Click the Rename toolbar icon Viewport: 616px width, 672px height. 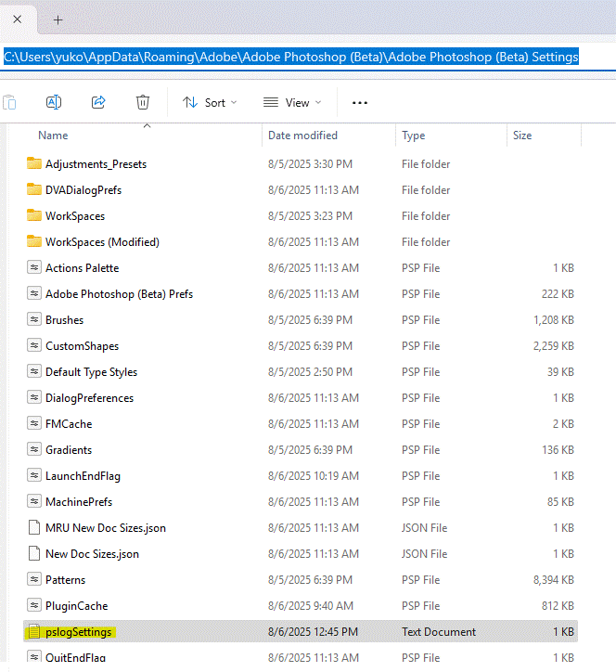(x=54, y=102)
